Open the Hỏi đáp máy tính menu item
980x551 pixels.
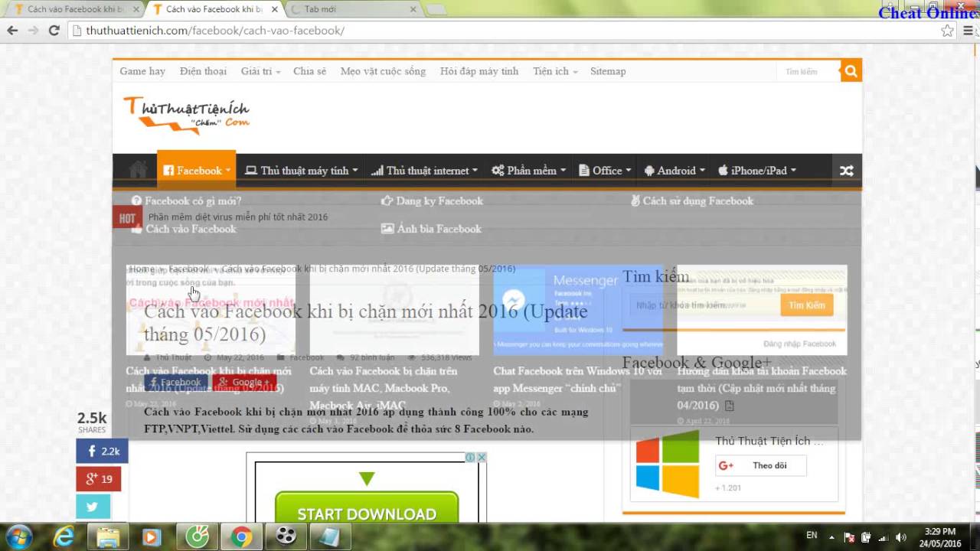(x=479, y=71)
